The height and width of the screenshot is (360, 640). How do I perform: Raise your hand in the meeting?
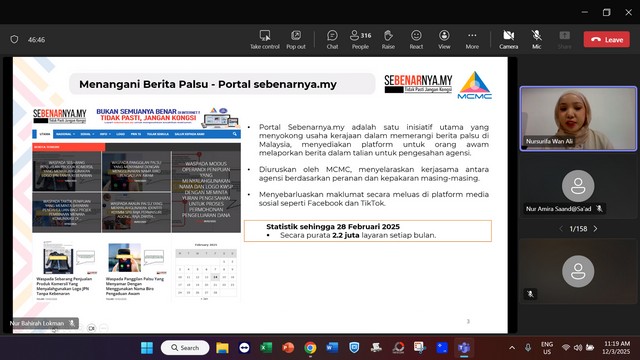(388, 40)
